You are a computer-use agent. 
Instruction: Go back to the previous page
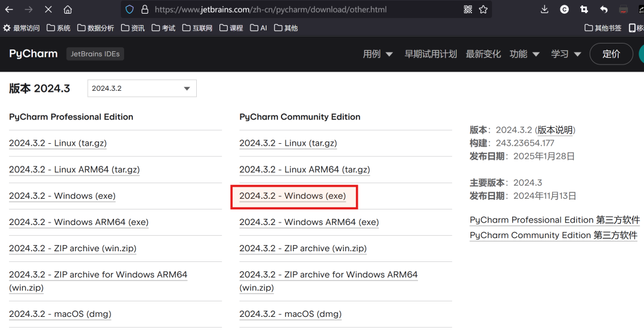tap(9, 10)
